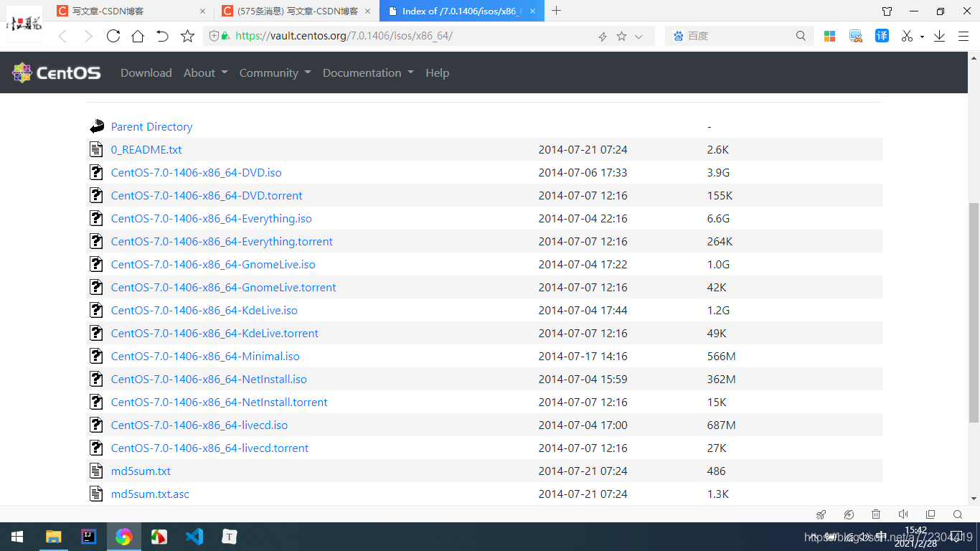This screenshot has height=551, width=980.
Task: Open the KdeLive.torrent link
Action: [215, 333]
